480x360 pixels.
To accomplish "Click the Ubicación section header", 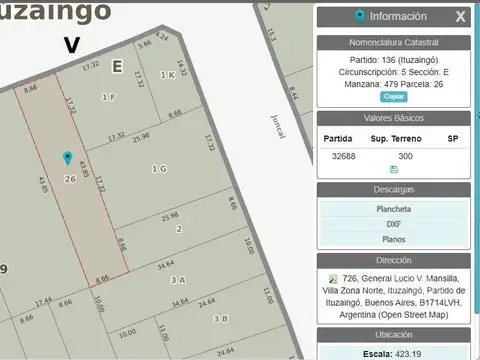I will 394,335.
